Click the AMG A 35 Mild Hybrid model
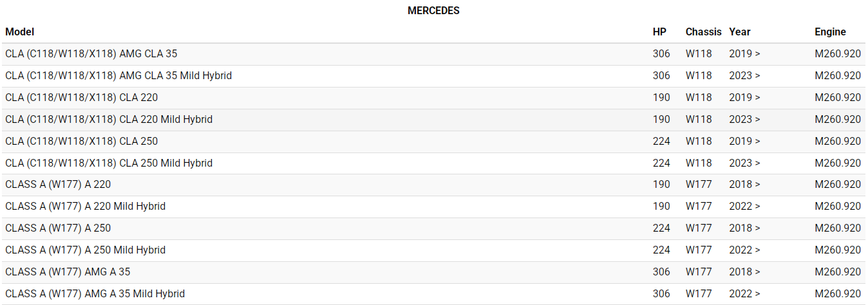 pyautogui.click(x=95, y=294)
